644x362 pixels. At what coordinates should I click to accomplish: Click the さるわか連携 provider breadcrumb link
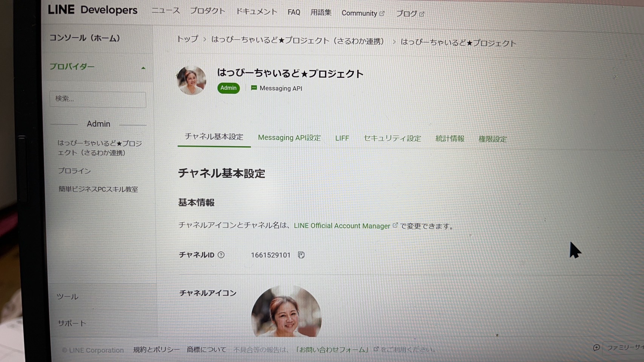tap(298, 40)
